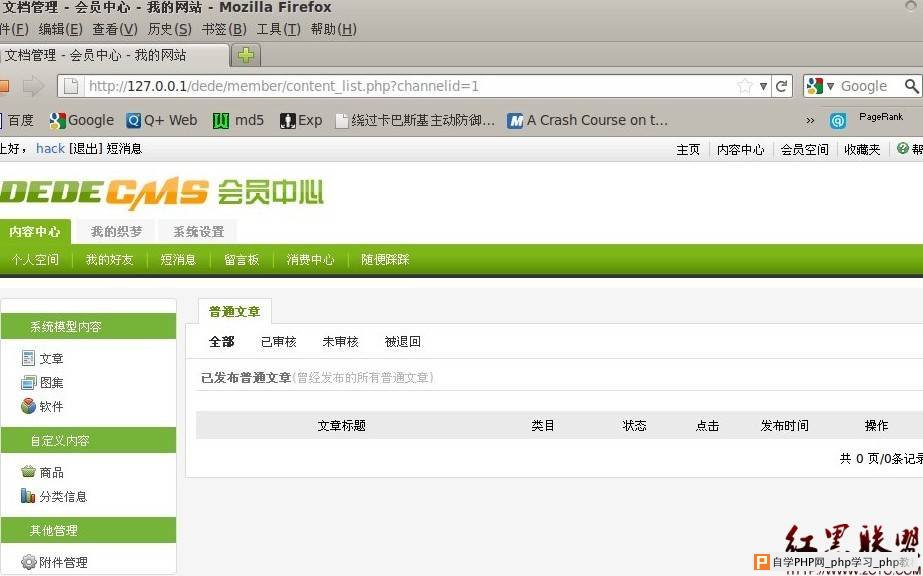Open 文章 in the sidebar
This screenshot has height=576, width=923.
point(51,358)
